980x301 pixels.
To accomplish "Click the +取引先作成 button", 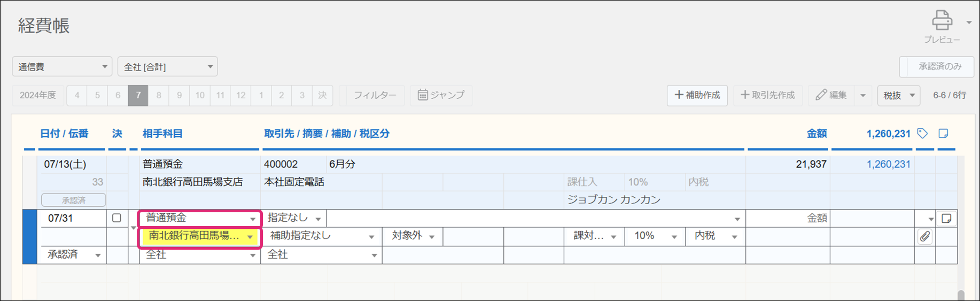I will [767, 95].
